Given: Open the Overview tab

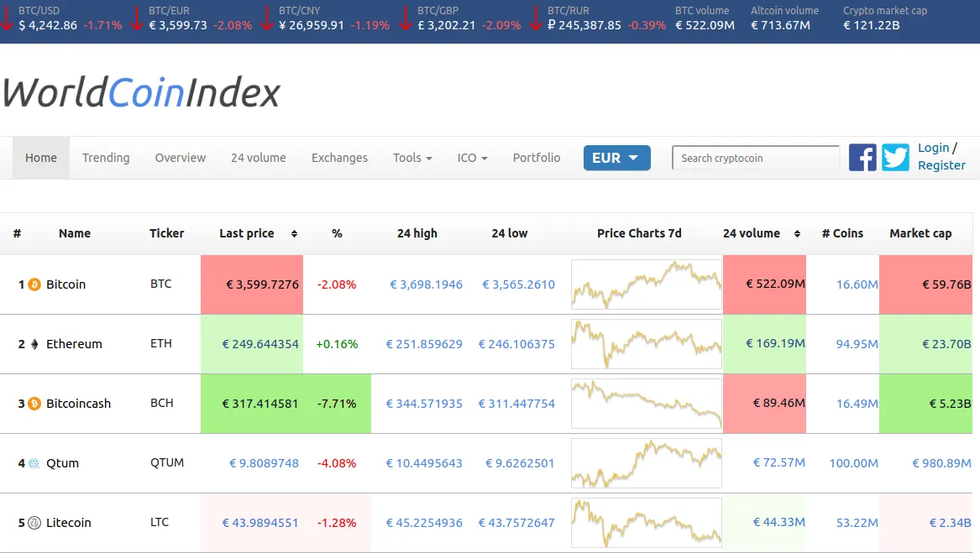Looking at the screenshot, I should coord(180,158).
